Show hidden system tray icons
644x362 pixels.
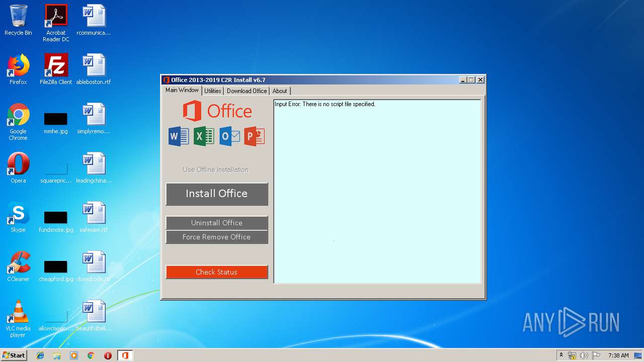pyautogui.click(x=561, y=355)
